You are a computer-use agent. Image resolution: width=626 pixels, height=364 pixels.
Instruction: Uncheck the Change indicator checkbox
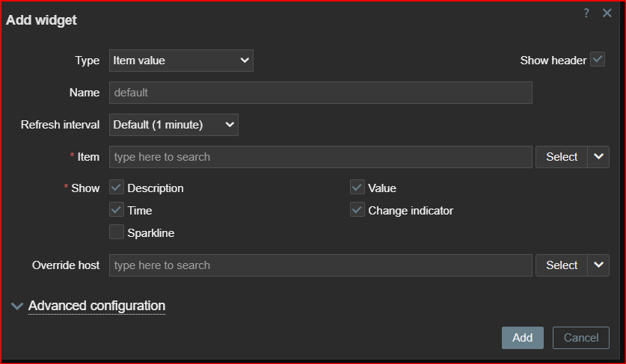[358, 209]
